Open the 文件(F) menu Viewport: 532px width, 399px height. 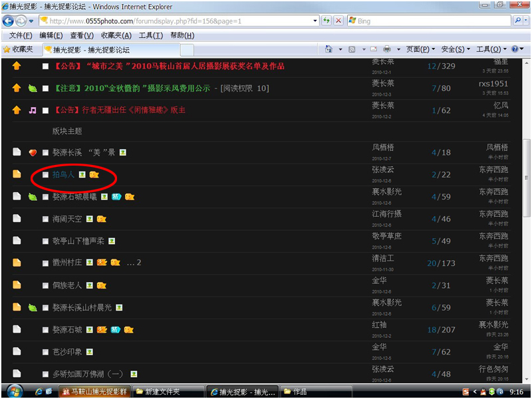pos(21,35)
